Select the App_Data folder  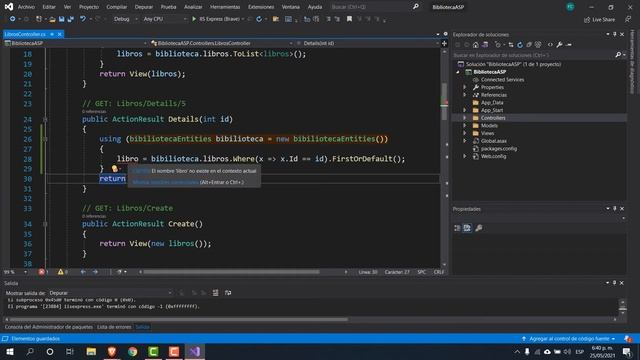click(492, 102)
